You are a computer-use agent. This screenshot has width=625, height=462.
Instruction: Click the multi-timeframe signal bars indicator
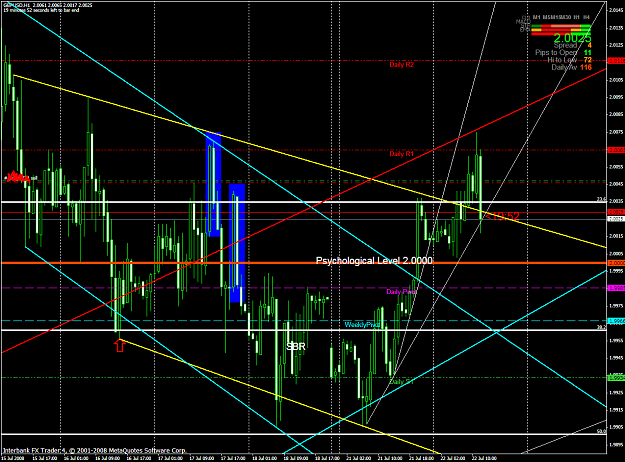(x=561, y=29)
